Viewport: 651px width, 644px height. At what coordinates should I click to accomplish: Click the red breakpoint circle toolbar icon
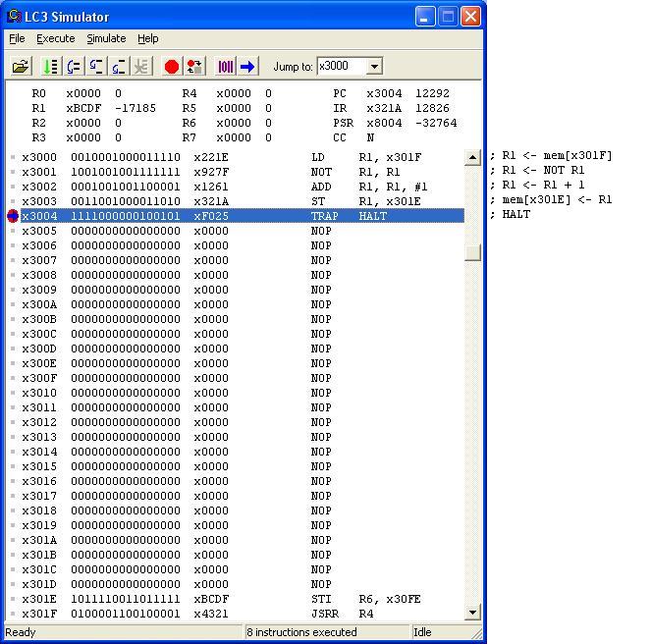(172, 67)
